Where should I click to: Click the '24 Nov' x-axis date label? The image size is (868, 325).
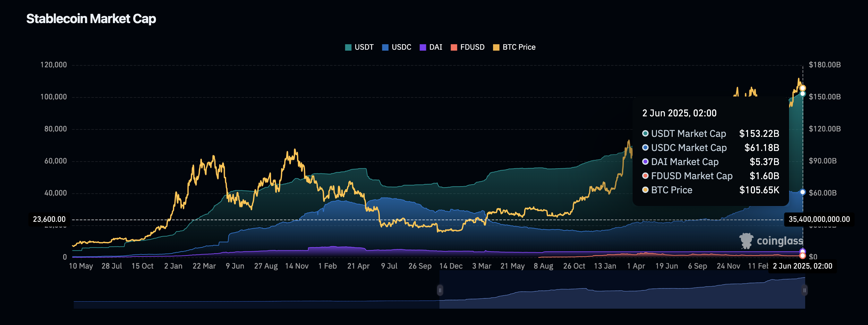click(728, 266)
